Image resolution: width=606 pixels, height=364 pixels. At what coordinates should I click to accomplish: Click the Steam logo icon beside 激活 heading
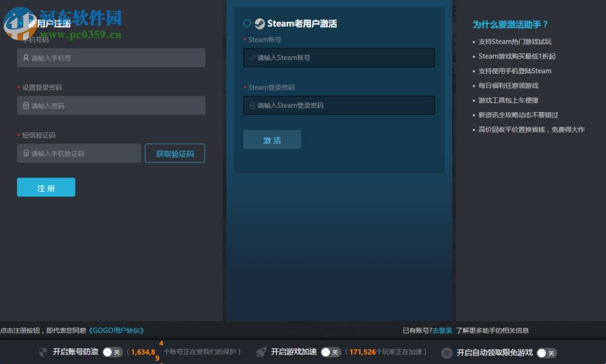click(x=259, y=24)
